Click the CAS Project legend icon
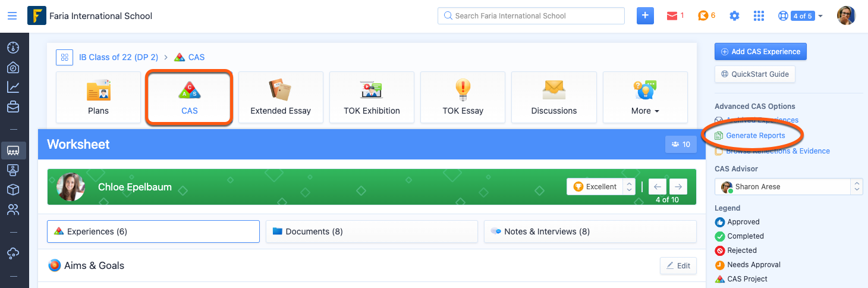Image resolution: width=868 pixels, height=288 pixels. 720,279
